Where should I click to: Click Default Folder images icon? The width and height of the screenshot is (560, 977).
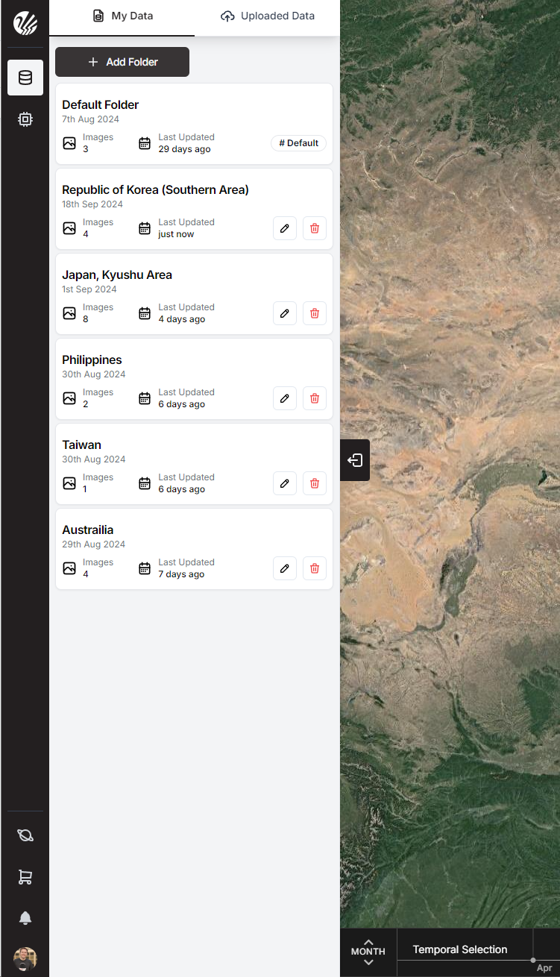point(69,143)
